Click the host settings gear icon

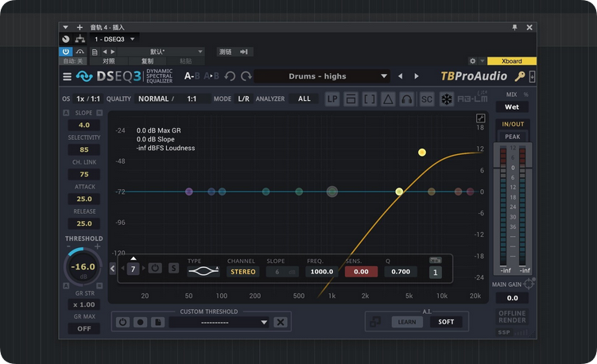click(472, 61)
